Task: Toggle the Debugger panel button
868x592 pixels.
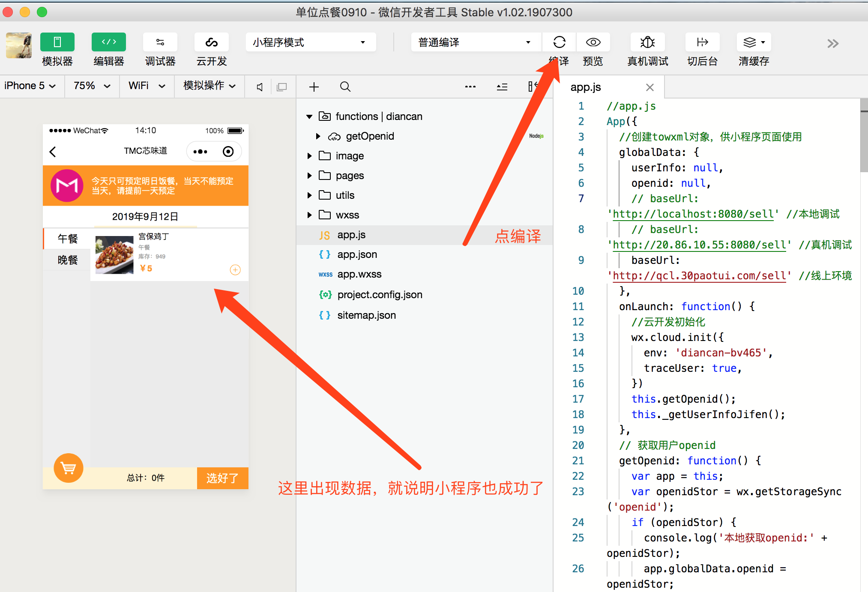Action: (x=160, y=42)
